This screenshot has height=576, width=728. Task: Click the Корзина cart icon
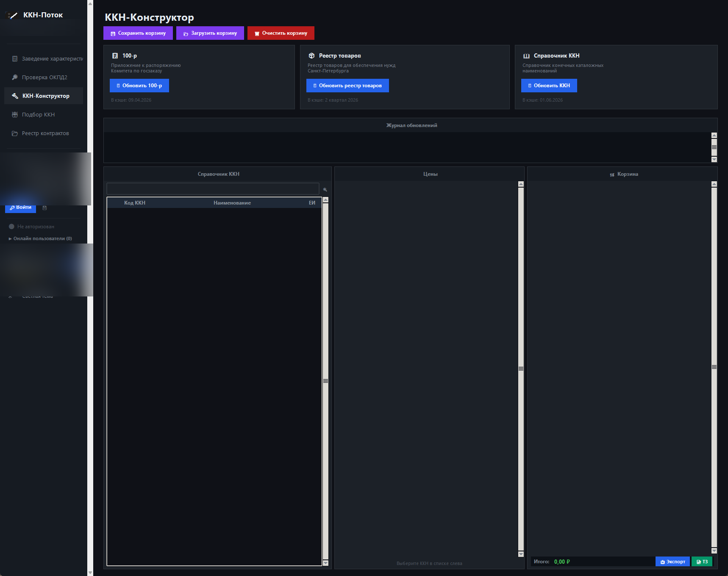point(612,174)
